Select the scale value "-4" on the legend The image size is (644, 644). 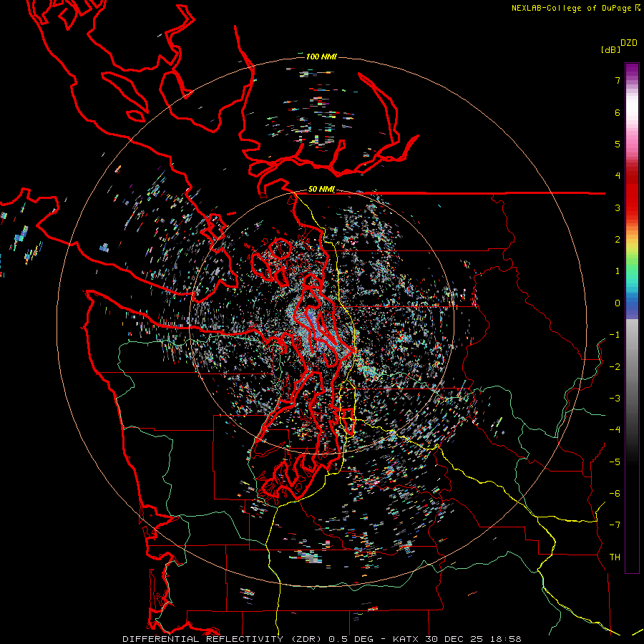[615, 430]
